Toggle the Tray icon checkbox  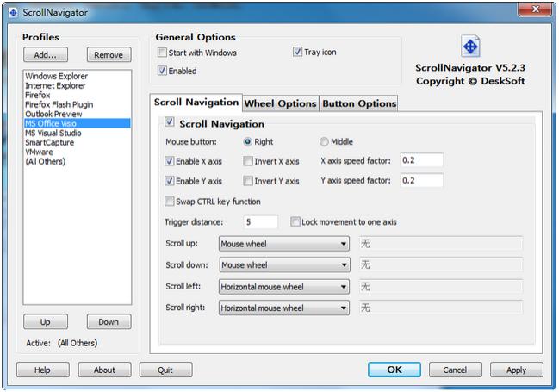tap(298, 53)
